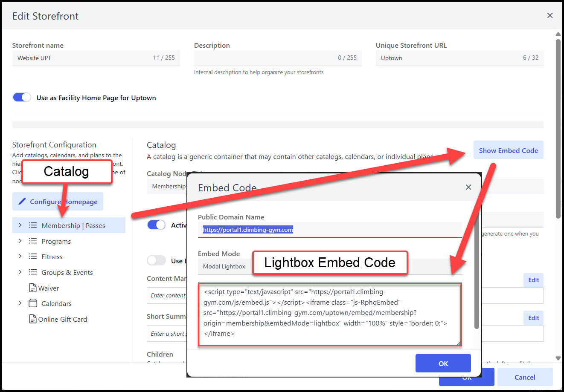Click the Edit Storefront vertical scrollbar
Viewport: 564px width, 392px height.
(558, 129)
